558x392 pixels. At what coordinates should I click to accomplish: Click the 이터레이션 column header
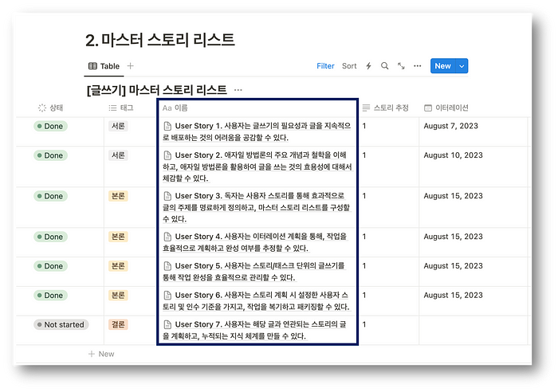point(446,108)
